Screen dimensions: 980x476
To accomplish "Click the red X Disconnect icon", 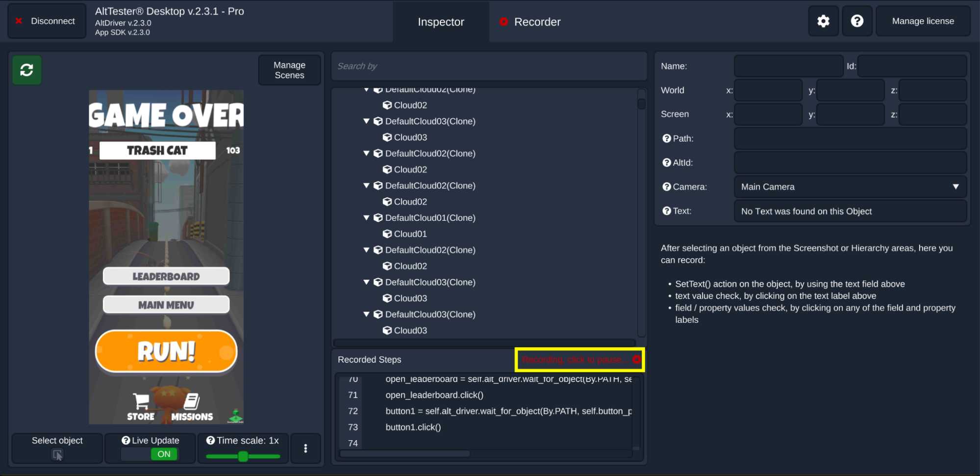I will 19,21.
